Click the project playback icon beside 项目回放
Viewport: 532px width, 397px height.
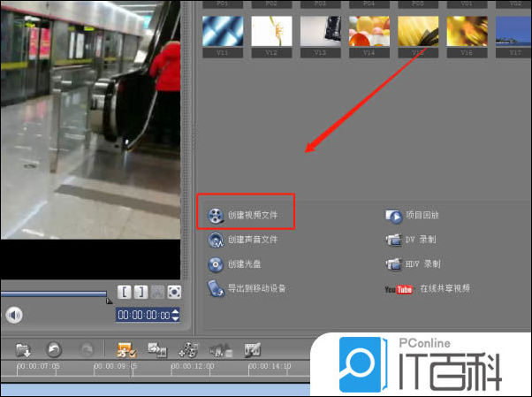click(x=393, y=216)
